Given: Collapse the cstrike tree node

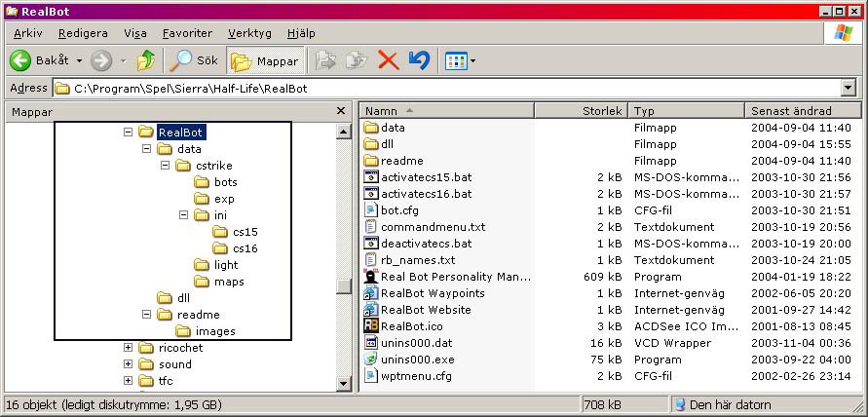Looking at the screenshot, I should point(165,165).
